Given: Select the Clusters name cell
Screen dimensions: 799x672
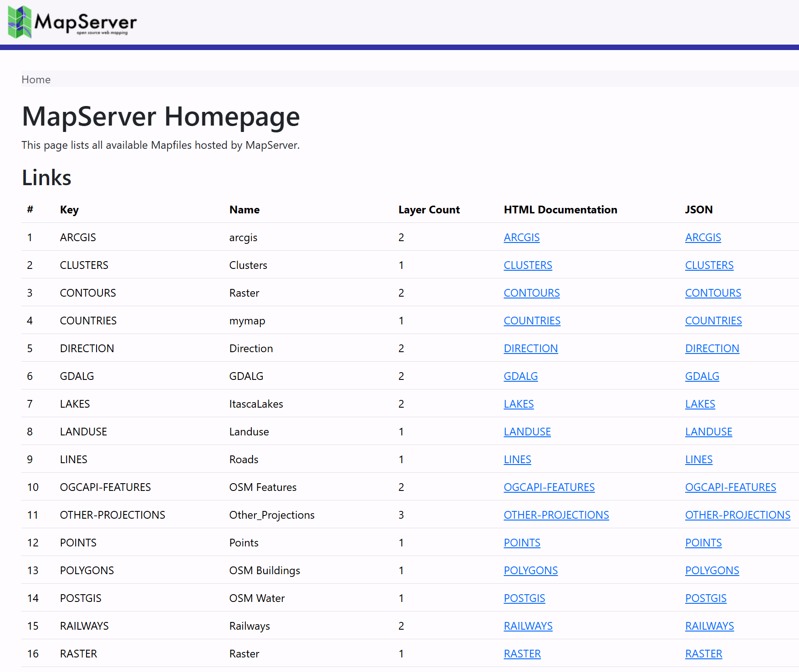Looking at the screenshot, I should [x=248, y=265].
